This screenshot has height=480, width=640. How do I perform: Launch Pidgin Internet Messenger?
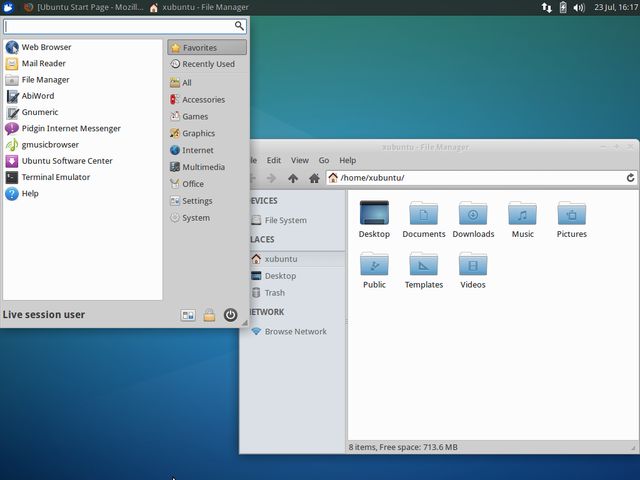[x=83, y=129]
